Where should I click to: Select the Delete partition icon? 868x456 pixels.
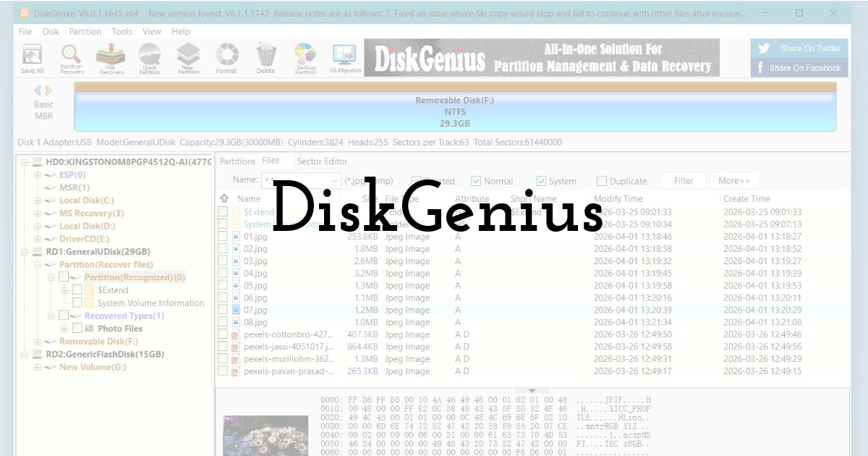(x=266, y=58)
